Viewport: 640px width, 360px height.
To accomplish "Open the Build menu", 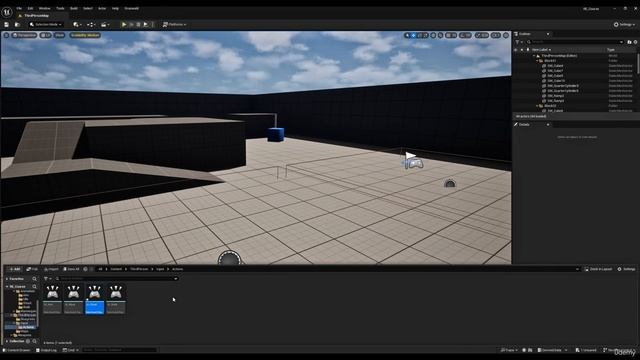I will pyautogui.click(x=74, y=8).
